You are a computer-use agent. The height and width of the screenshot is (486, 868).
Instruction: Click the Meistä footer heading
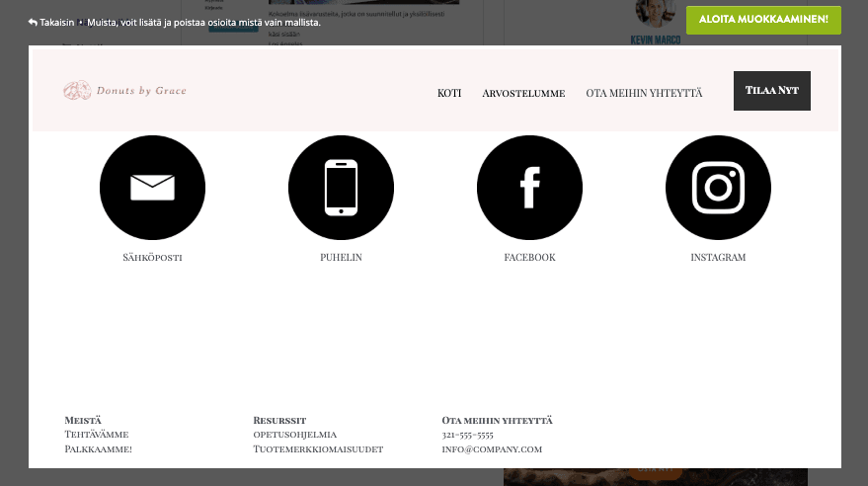(83, 420)
